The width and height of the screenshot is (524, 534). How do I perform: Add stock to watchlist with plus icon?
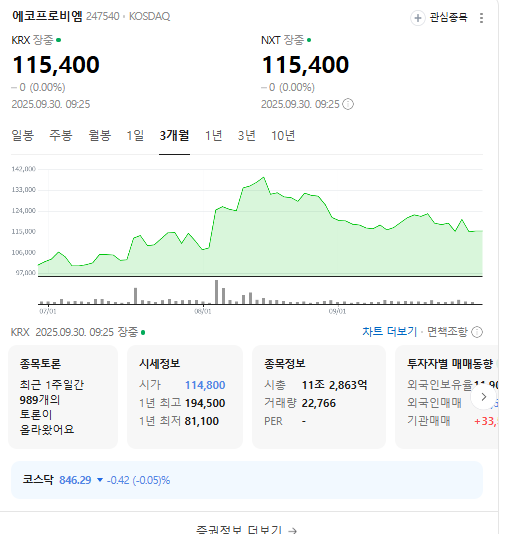[417, 18]
